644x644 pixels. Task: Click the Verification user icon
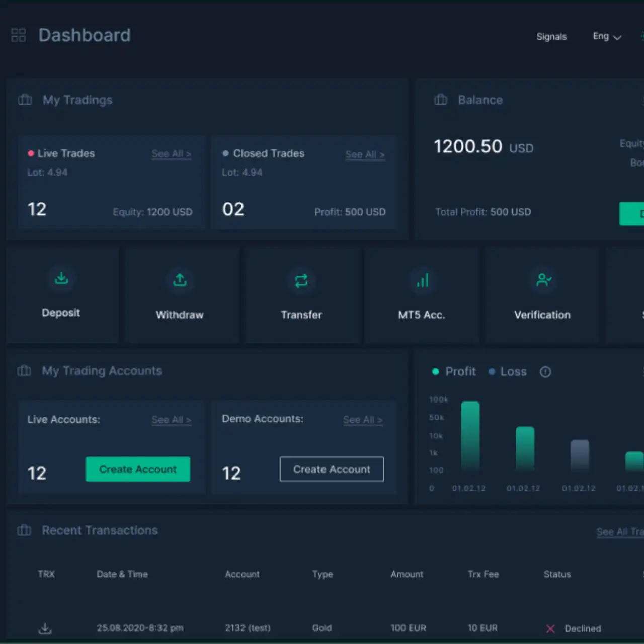pos(543,280)
